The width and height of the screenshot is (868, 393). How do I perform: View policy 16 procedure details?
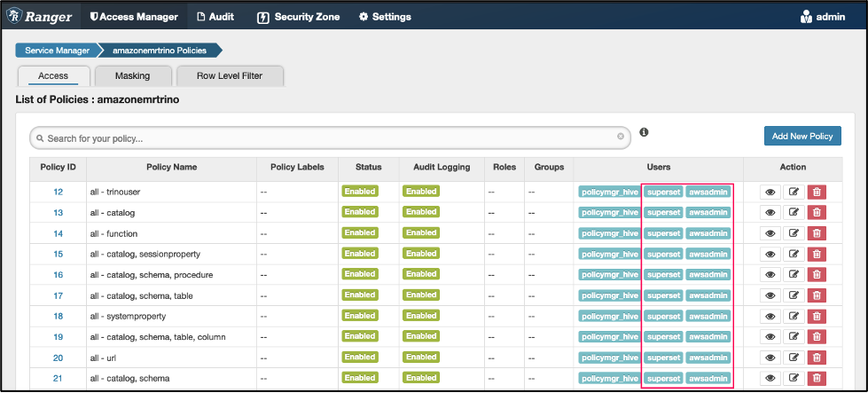click(x=770, y=274)
